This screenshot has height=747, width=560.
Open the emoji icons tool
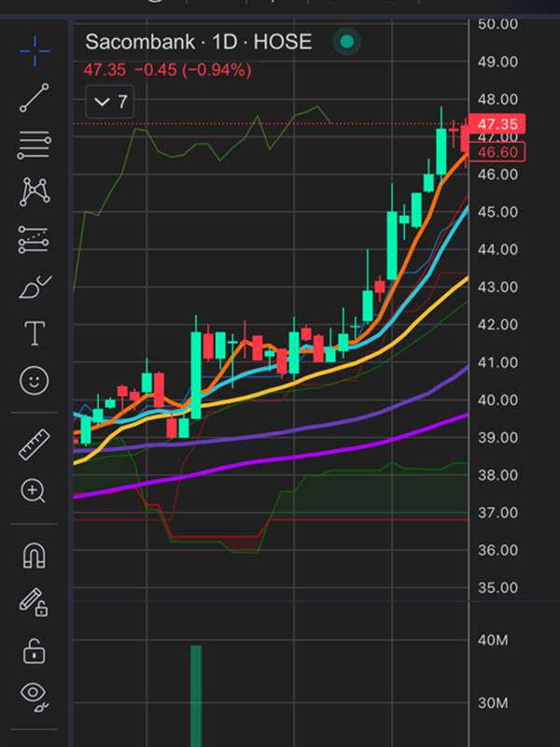pyautogui.click(x=35, y=380)
